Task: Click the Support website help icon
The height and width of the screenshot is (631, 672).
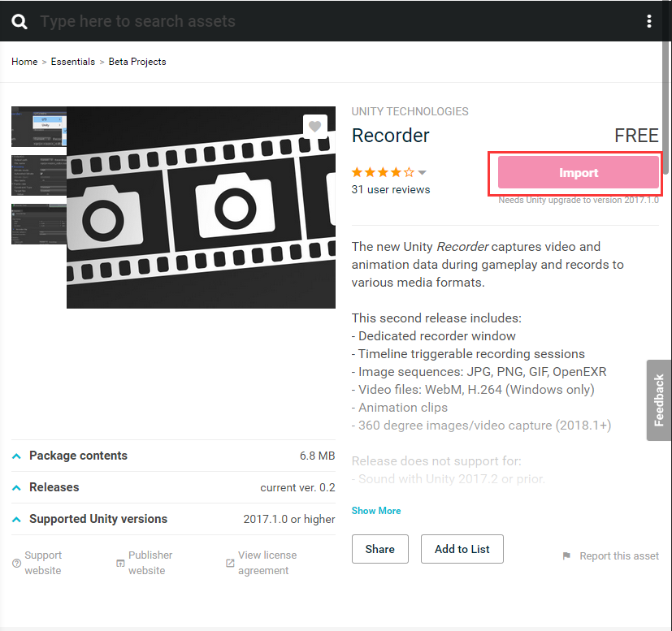Action: pyautogui.click(x=16, y=563)
